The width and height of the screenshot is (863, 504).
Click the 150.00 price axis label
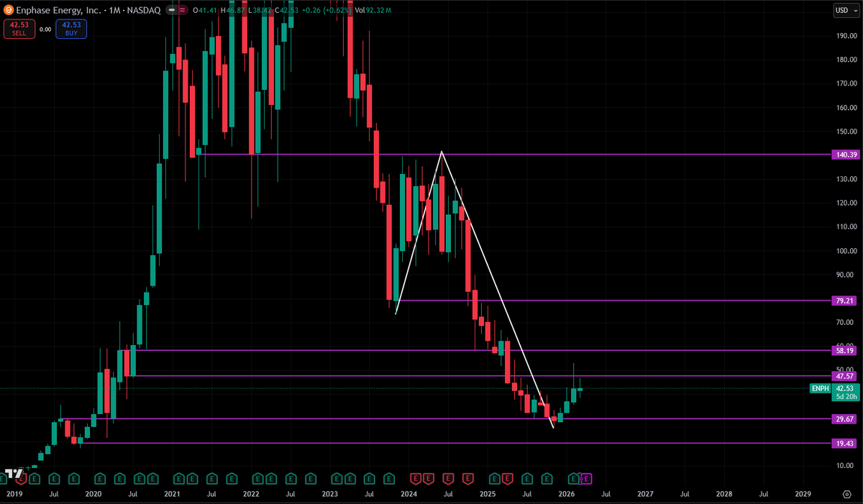point(845,132)
